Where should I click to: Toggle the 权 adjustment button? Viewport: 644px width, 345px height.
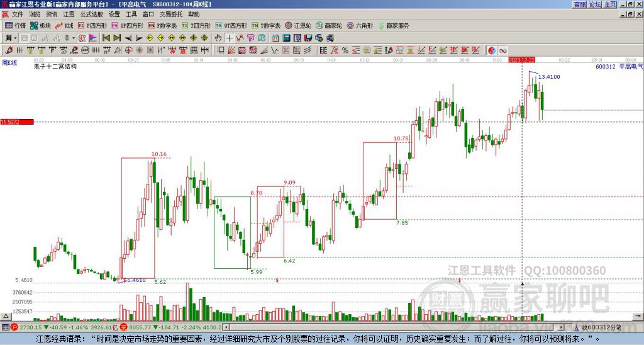point(82,38)
